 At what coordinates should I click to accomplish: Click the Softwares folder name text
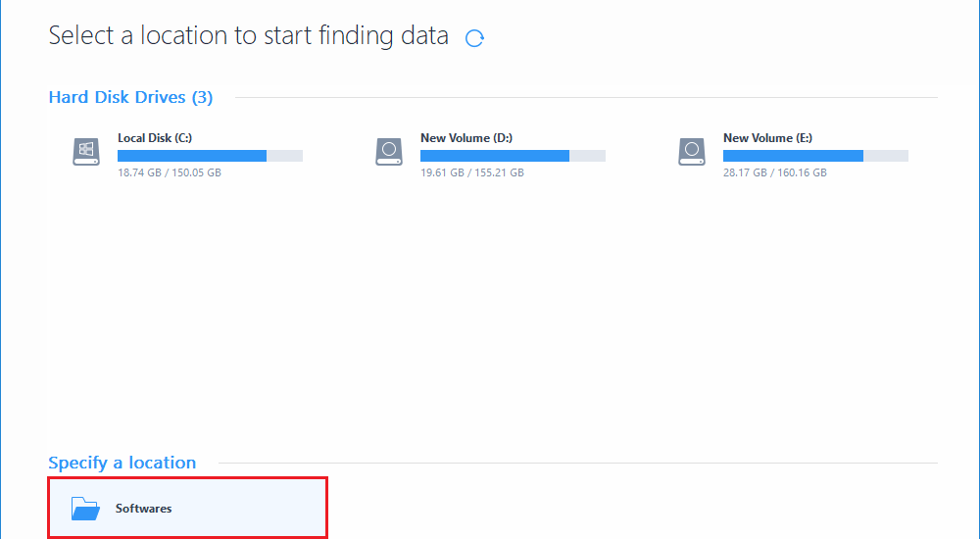pos(144,509)
